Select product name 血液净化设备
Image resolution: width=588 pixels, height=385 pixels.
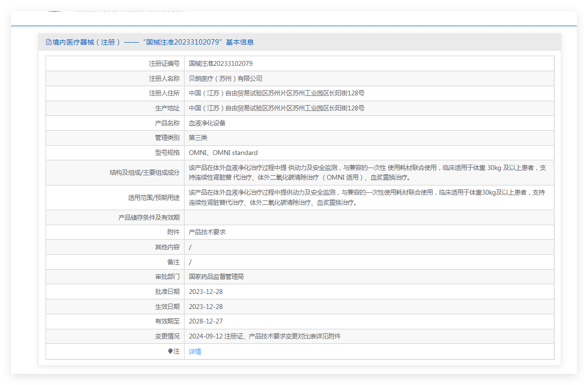pyautogui.click(x=207, y=123)
